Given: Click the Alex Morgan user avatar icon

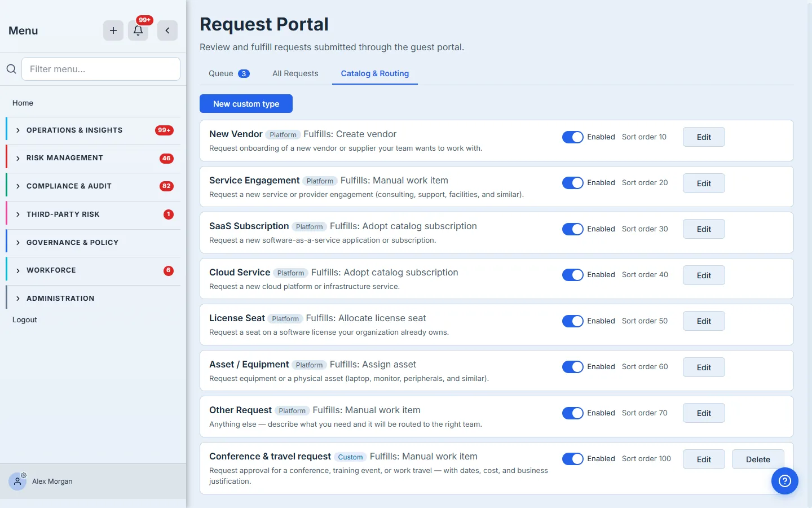Looking at the screenshot, I should (x=17, y=481).
